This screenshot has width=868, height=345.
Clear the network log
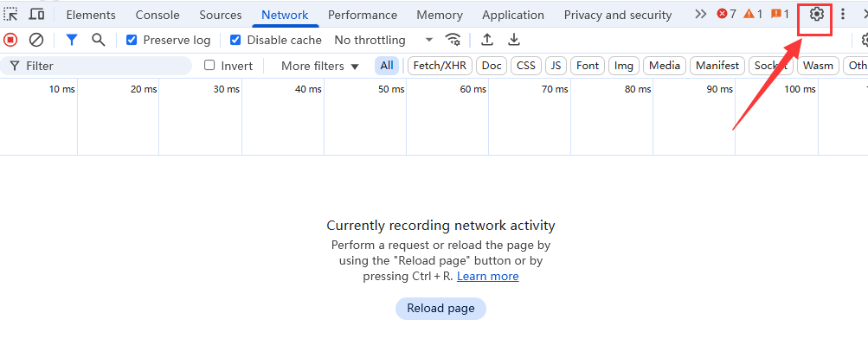pyautogui.click(x=36, y=40)
